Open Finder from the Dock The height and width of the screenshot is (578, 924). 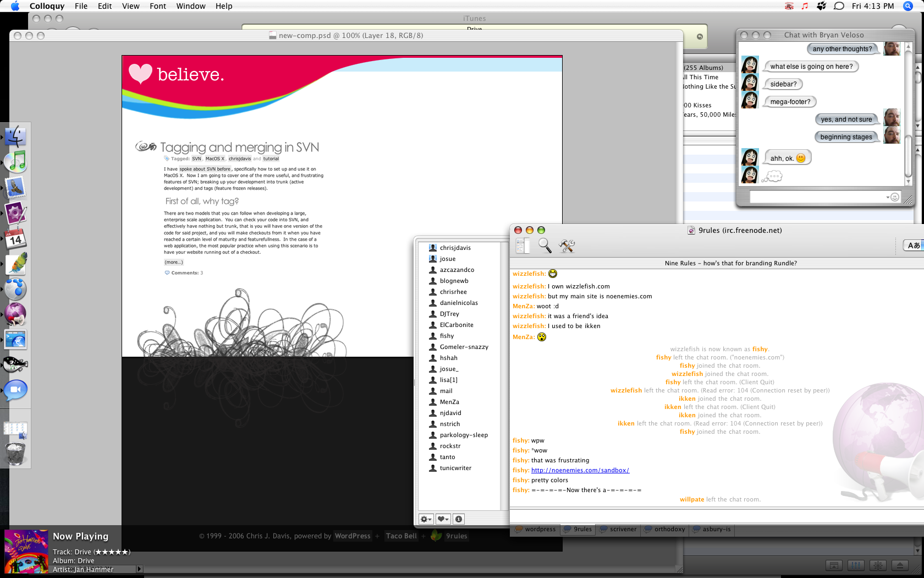(15, 137)
